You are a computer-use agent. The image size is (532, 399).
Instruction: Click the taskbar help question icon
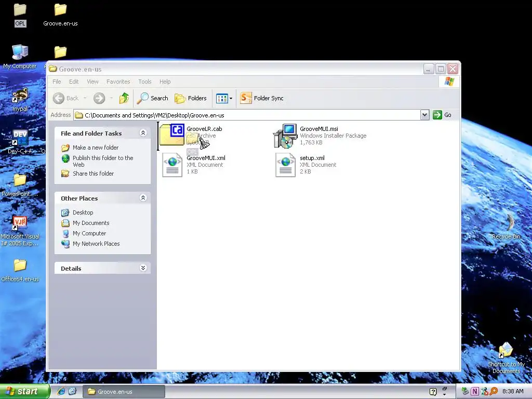point(433,392)
